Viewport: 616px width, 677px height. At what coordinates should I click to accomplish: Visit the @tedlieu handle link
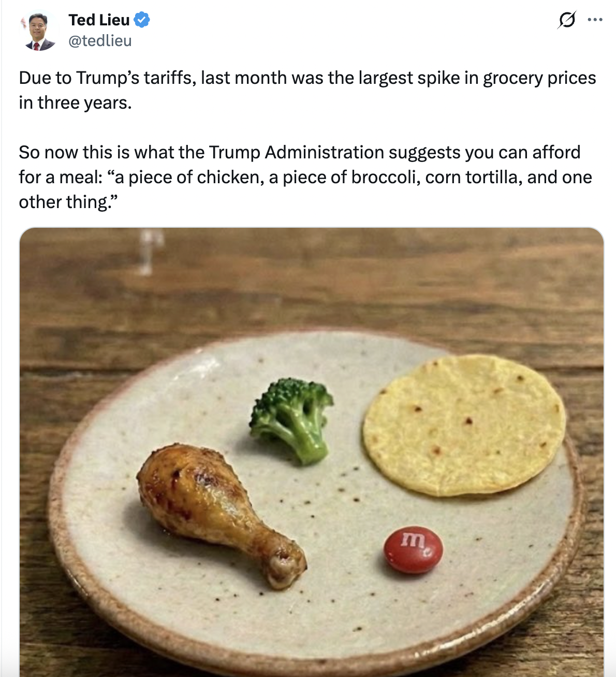[100, 41]
